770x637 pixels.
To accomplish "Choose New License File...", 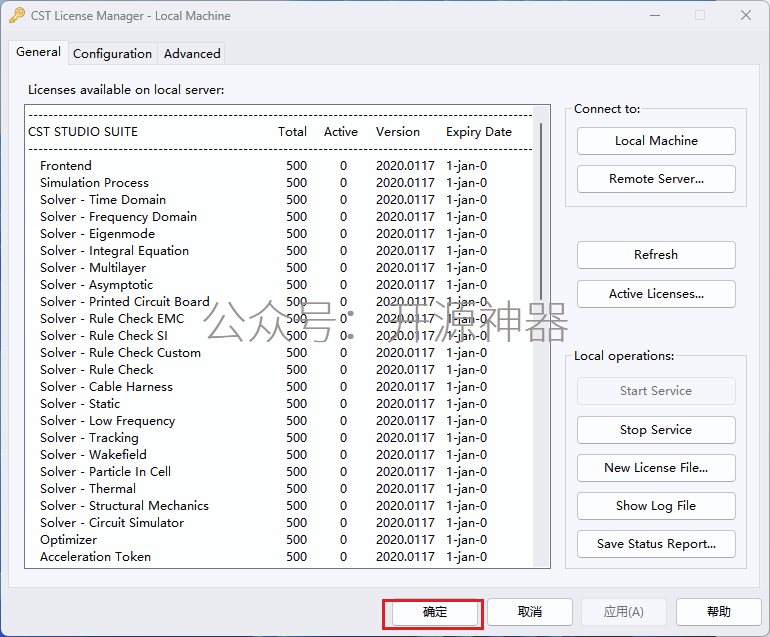I will (x=656, y=468).
